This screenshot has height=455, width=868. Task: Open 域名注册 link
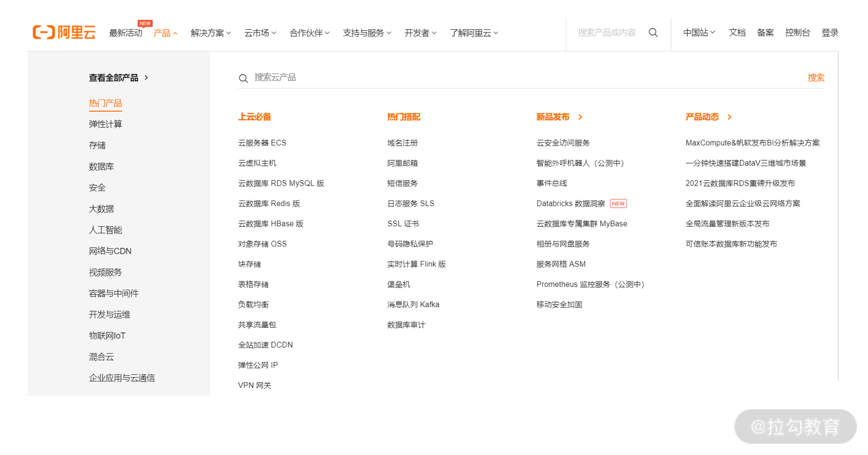click(x=402, y=143)
